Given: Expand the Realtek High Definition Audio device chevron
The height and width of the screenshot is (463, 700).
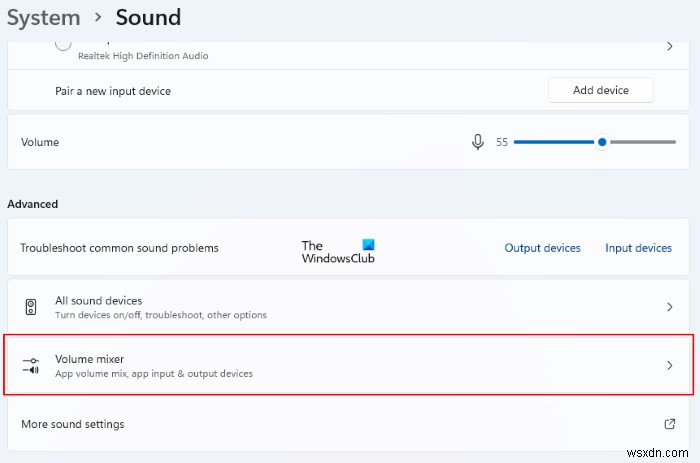Looking at the screenshot, I should pyautogui.click(x=669, y=46).
